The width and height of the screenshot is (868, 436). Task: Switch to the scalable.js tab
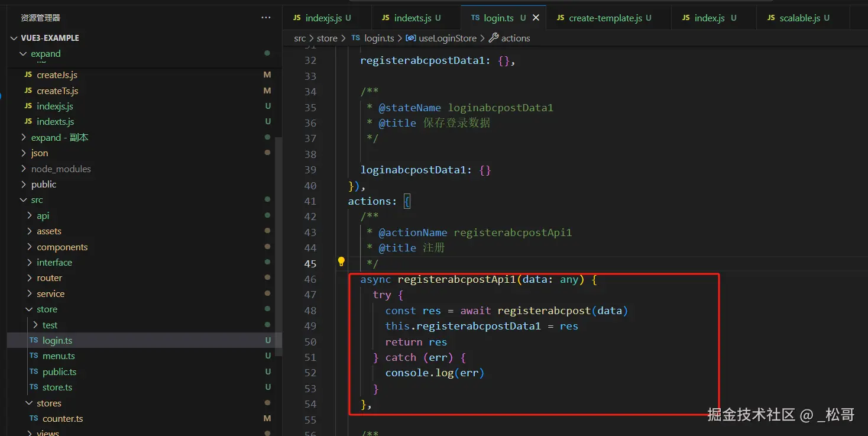pos(799,18)
